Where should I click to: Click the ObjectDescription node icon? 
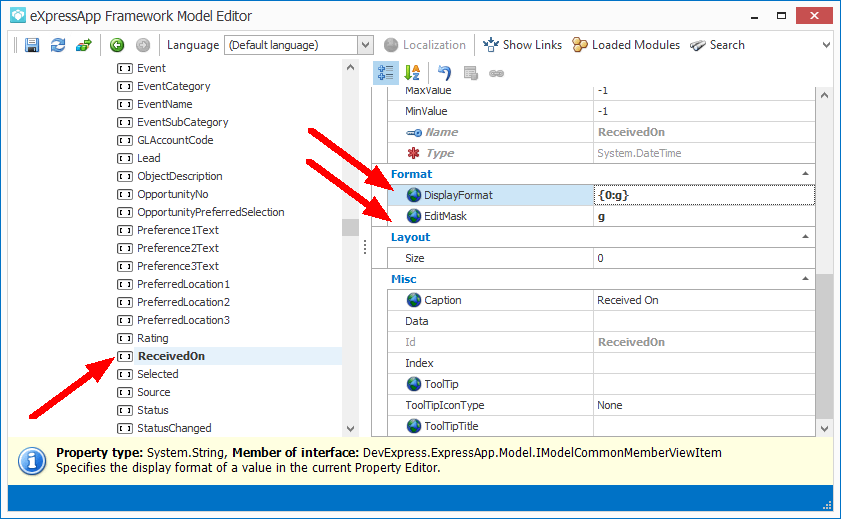[125, 176]
